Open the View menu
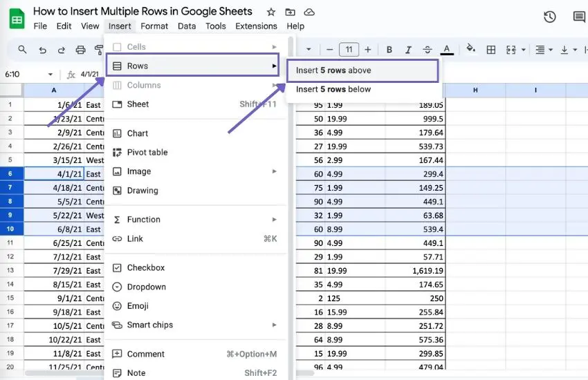The height and width of the screenshot is (380, 588). click(x=90, y=26)
